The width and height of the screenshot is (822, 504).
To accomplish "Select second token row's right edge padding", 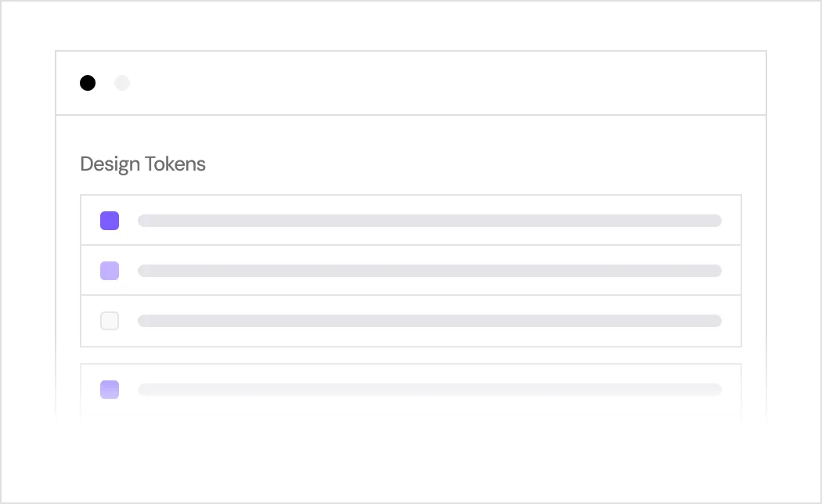I will tap(731, 270).
